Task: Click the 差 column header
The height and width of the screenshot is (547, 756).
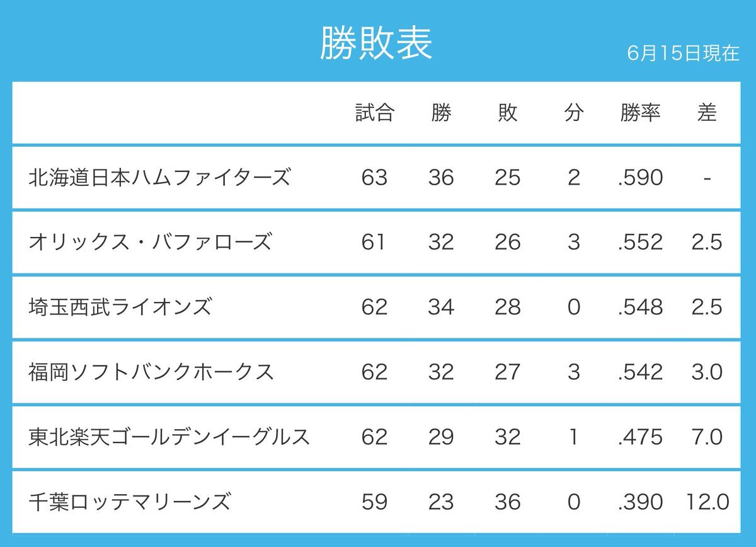Action: [707, 113]
